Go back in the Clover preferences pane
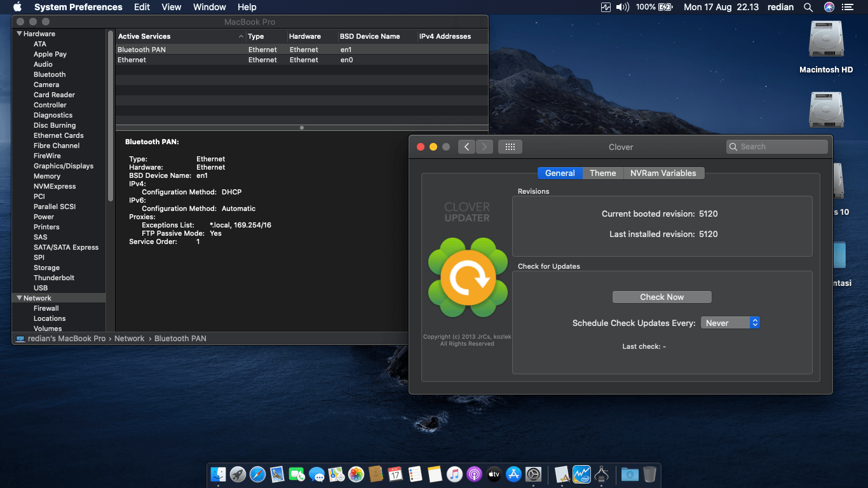The width and height of the screenshot is (868, 488). point(466,147)
